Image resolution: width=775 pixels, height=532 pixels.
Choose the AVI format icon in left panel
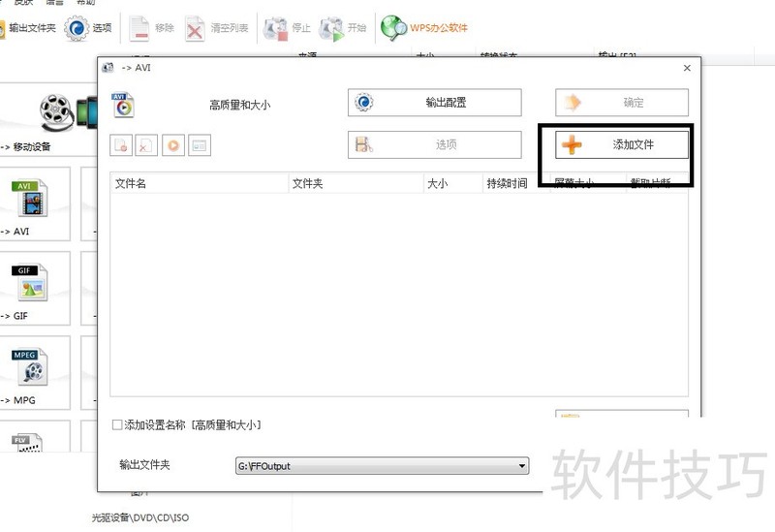point(29,198)
